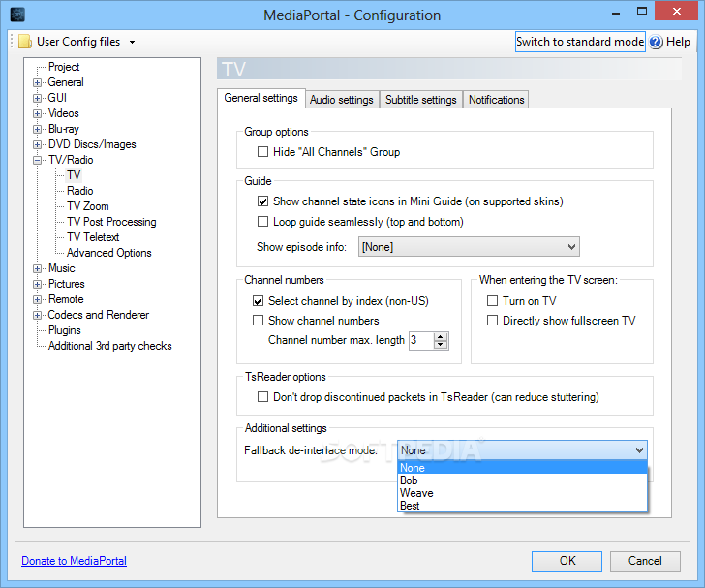705x588 pixels.
Task: Expand the DVD Discs/Images tree node
Action: [x=38, y=145]
